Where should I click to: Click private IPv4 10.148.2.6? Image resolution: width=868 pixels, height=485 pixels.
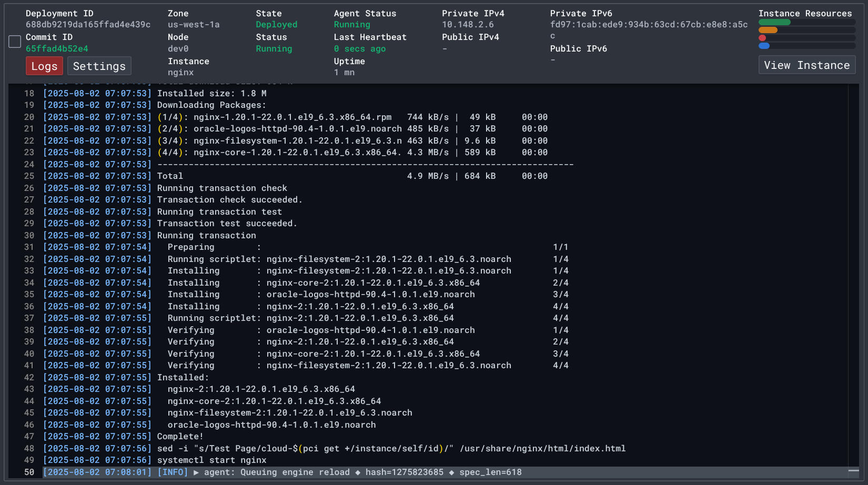click(468, 25)
